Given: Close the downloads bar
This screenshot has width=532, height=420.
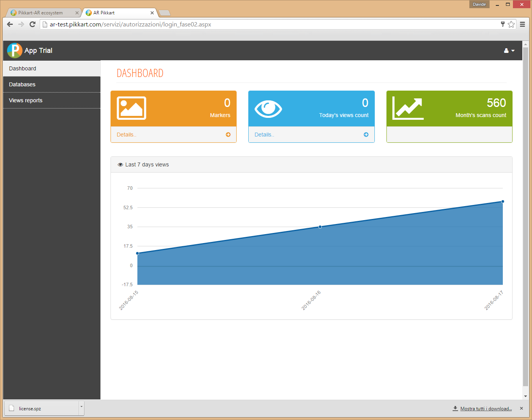Looking at the screenshot, I should point(521,408).
